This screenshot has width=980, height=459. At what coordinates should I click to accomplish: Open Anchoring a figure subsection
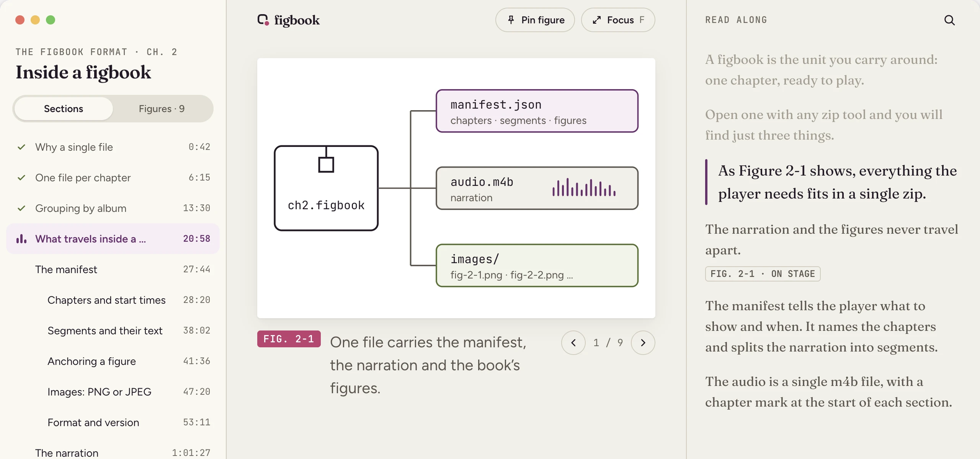(x=113, y=361)
